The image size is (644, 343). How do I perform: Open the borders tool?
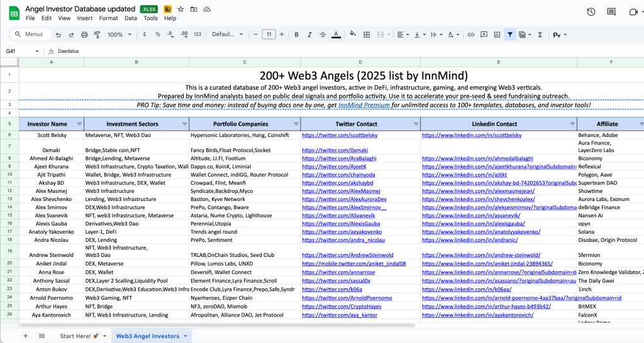click(367, 35)
